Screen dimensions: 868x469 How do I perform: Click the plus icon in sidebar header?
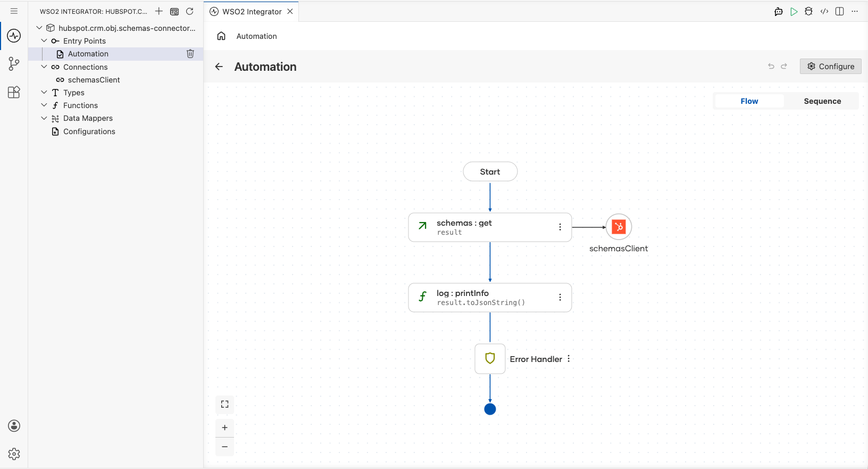tap(159, 11)
